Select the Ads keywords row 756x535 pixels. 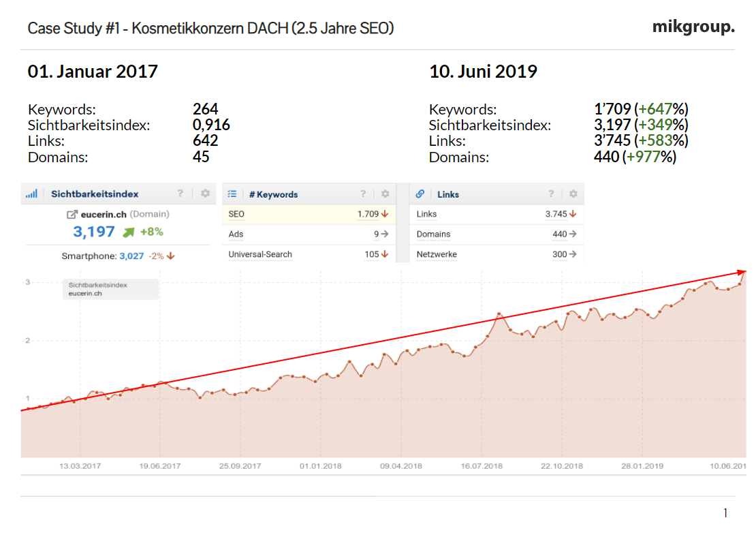(x=309, y=234)
